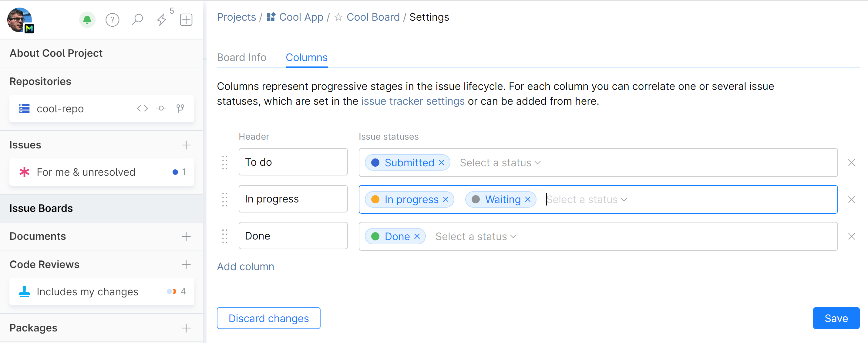Click the To do header input field
The width and height of the screenshot is (868, 343).
[293, 162]
